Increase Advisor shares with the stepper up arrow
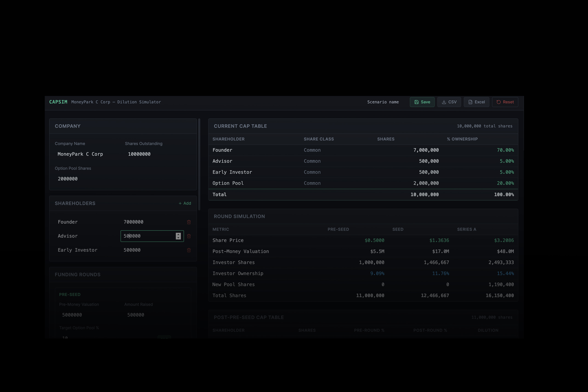This screenshot has width=588, height=392. pos(178,235)
